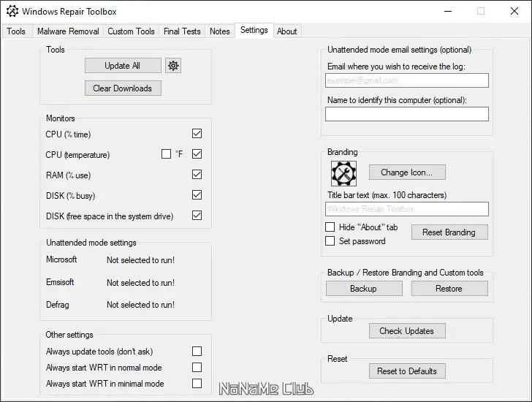Click the Update All button
This screenshot has width=532, height=402.
[x=123, y=66]
